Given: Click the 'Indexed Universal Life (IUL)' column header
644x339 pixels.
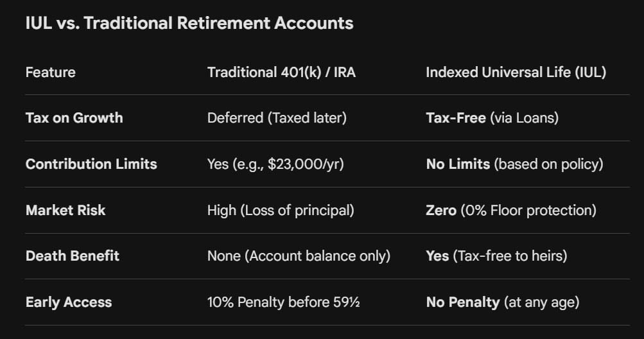Looking at the screenshot, I should [x=516, y=73].
